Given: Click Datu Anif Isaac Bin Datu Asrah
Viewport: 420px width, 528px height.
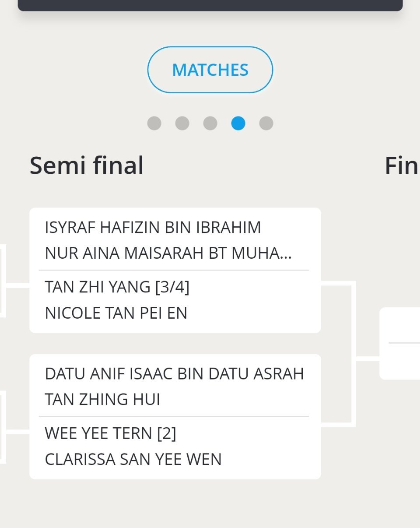Looking at the screenshot, I should click(x=174, y=374).
